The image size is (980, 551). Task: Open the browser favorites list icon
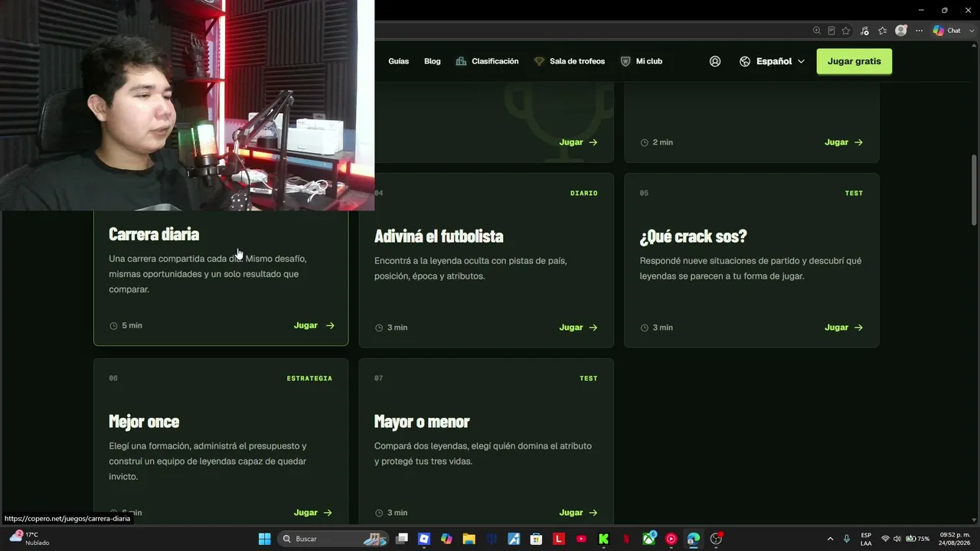[883, 31]
